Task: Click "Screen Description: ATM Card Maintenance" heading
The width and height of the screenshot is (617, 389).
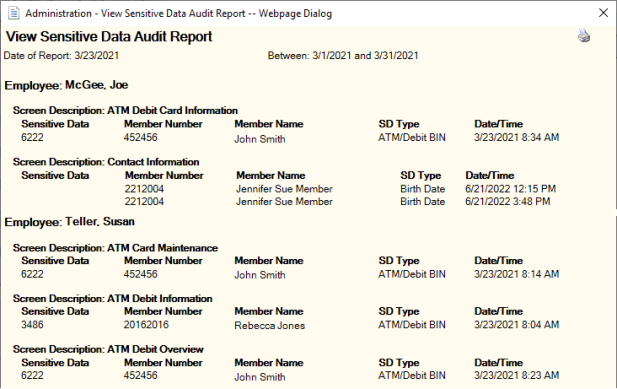Action: (115, 248)
